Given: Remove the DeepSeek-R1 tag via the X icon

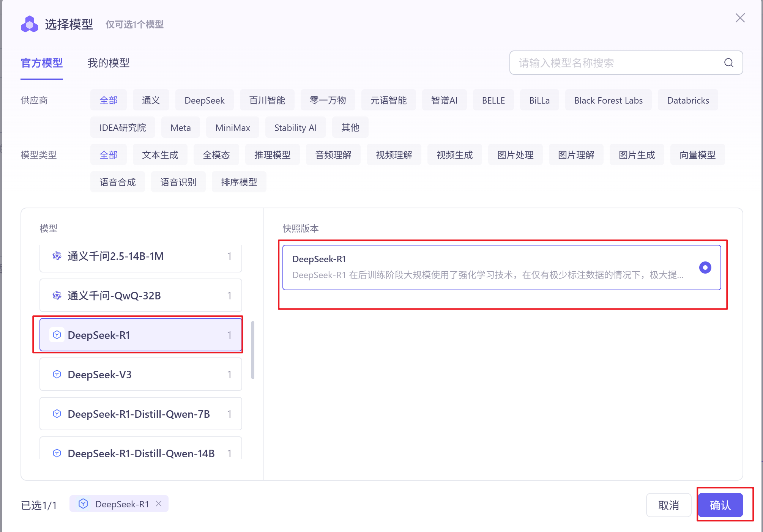Looking at the screenshot, I should pos(159,504).
